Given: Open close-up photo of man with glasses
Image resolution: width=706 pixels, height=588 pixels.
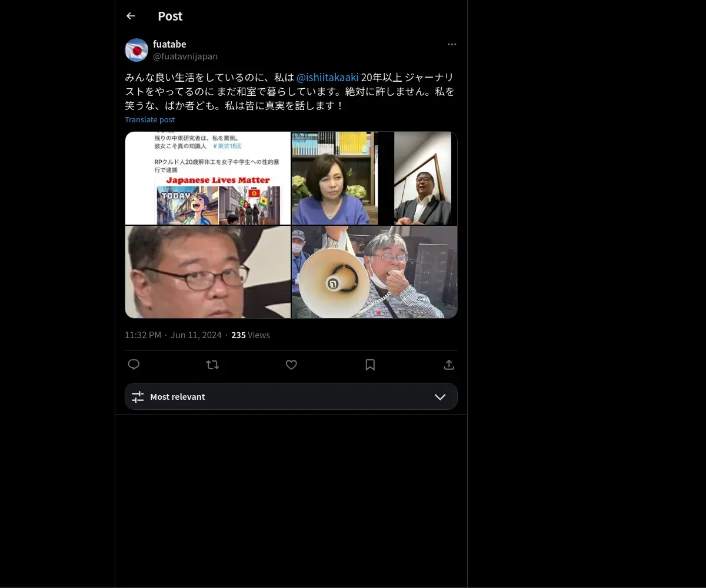Looking at the screenshot, I should coord(208,272).
